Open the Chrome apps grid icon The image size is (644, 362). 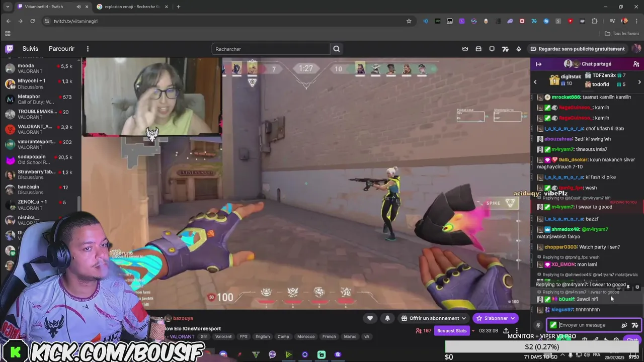point(8,34)
